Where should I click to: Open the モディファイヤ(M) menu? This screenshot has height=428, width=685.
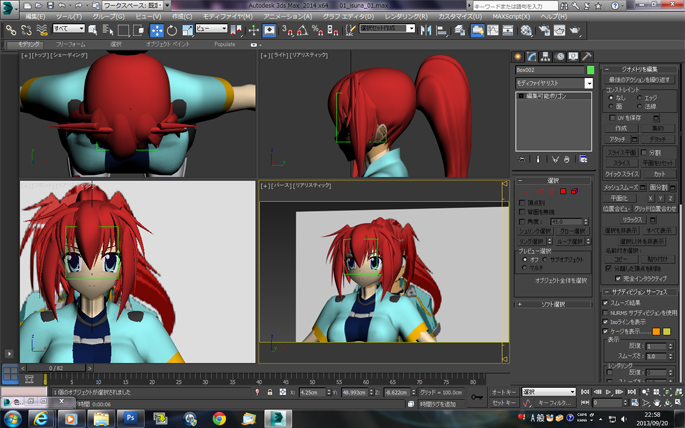(228, 17)
